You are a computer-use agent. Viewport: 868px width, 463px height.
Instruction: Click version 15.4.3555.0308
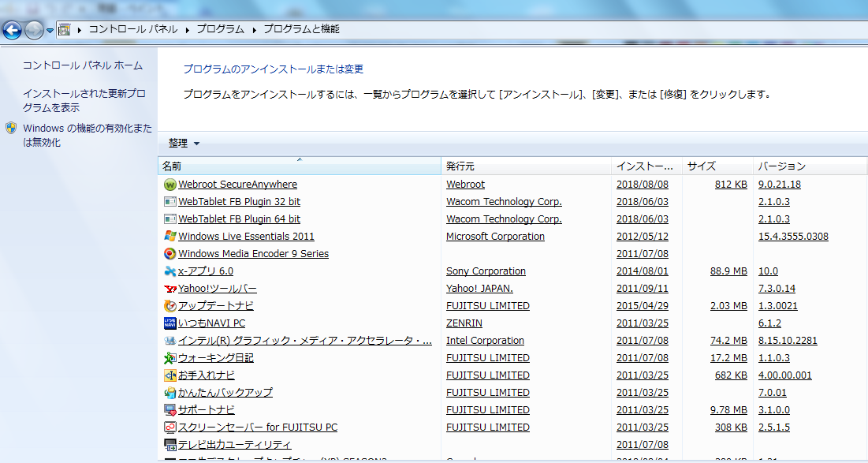793,237
